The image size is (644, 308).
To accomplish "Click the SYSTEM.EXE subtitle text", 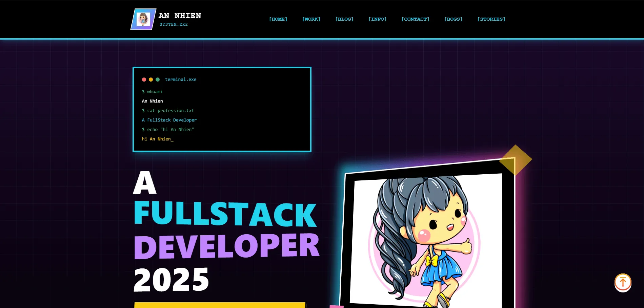I will pyautogui.click(x=174, y=24).
